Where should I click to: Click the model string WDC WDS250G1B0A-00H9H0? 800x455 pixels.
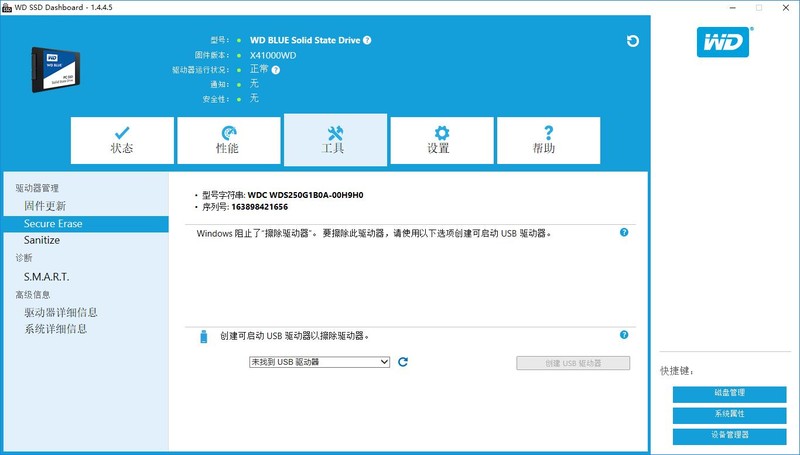[306, 195]
